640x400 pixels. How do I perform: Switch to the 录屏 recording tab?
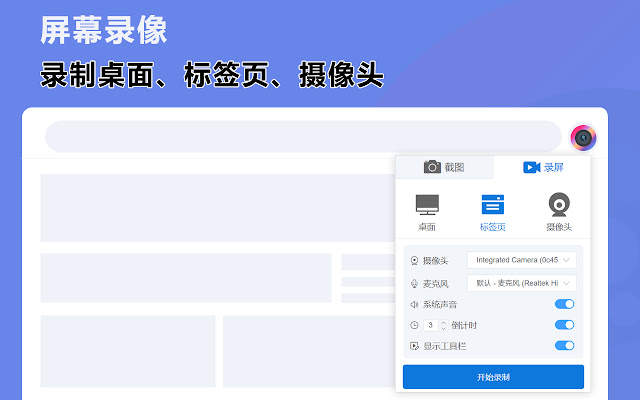tap(542, 167)
